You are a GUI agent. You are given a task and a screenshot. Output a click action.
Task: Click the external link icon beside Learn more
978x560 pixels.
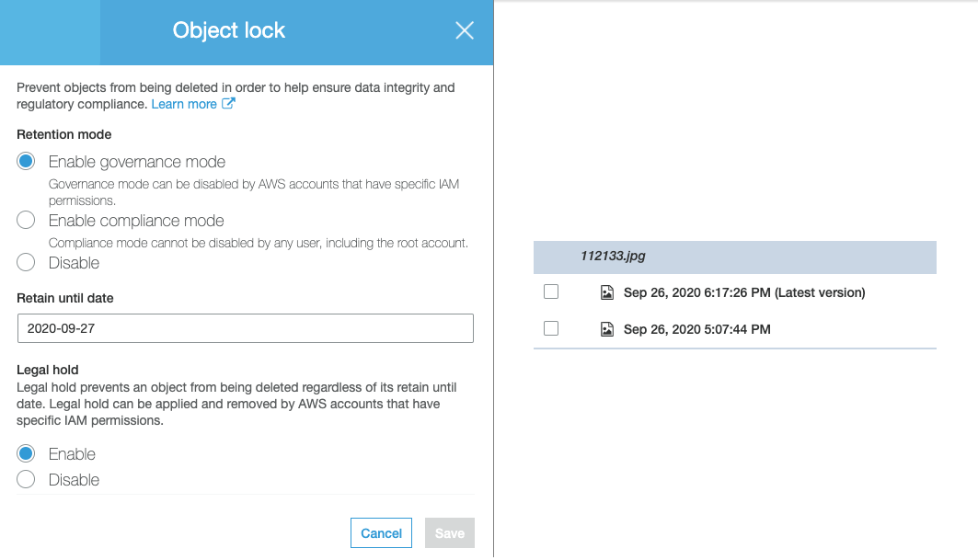[x=228, y=104]
